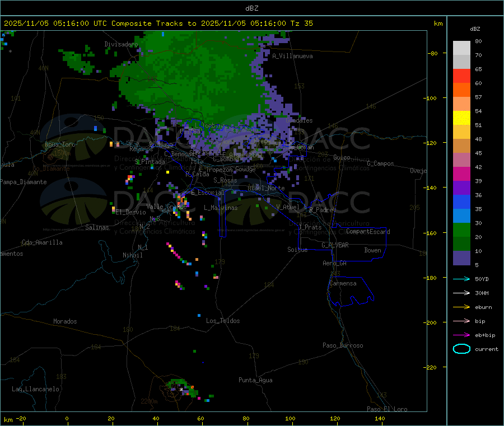
Task: Pick the green 20–30 dBZ color swatch
Action: (461, 230)
